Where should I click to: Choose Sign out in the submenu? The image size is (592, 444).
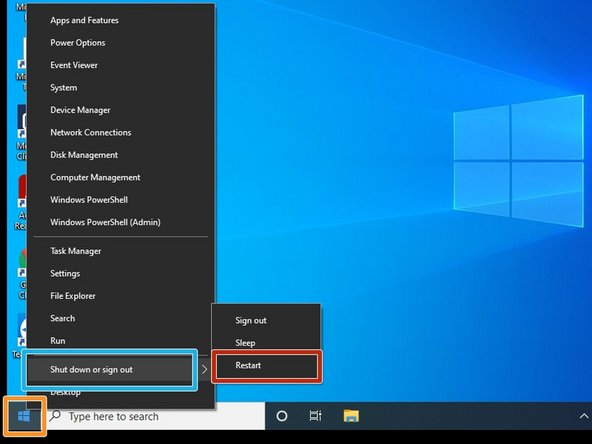(x=266, y=321)
